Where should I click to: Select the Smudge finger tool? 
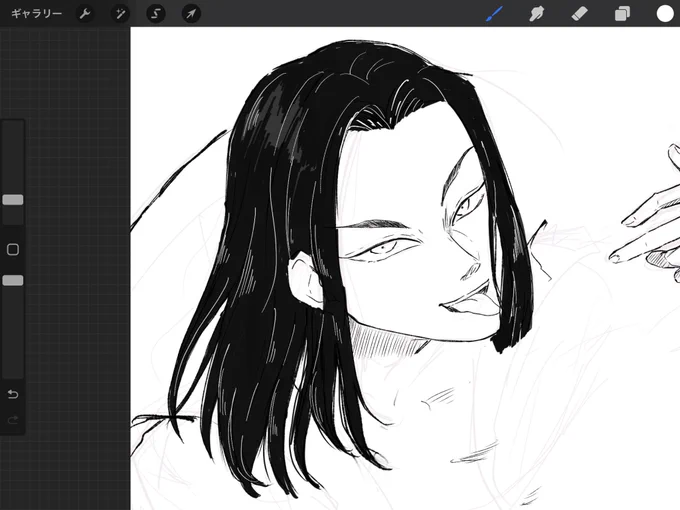click(x=537, y=14)
